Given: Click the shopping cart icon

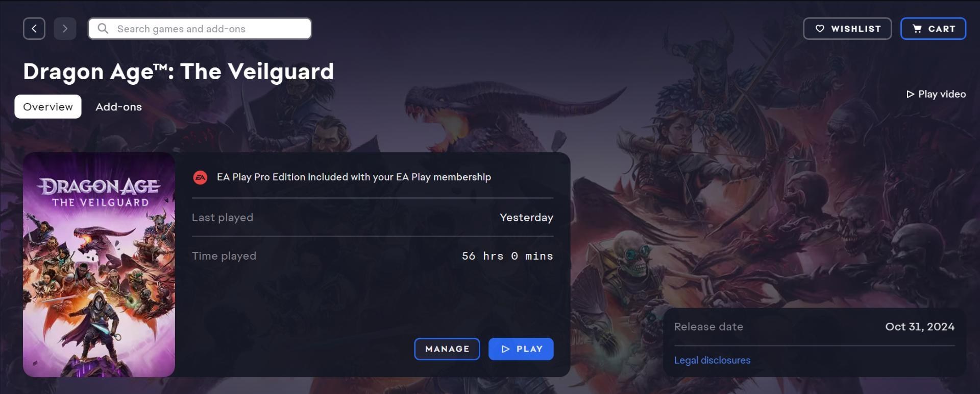Looking at the screenshot, I should click(917, 29).
